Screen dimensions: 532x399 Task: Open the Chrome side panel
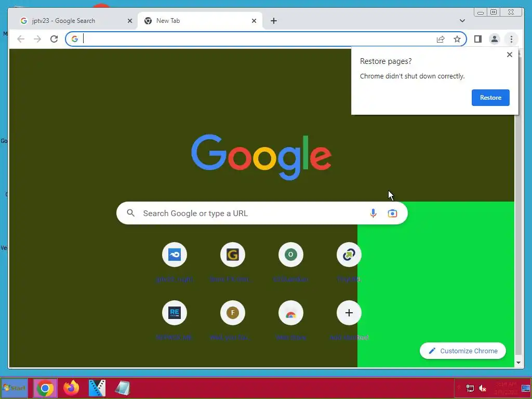[x=478, y=39]
